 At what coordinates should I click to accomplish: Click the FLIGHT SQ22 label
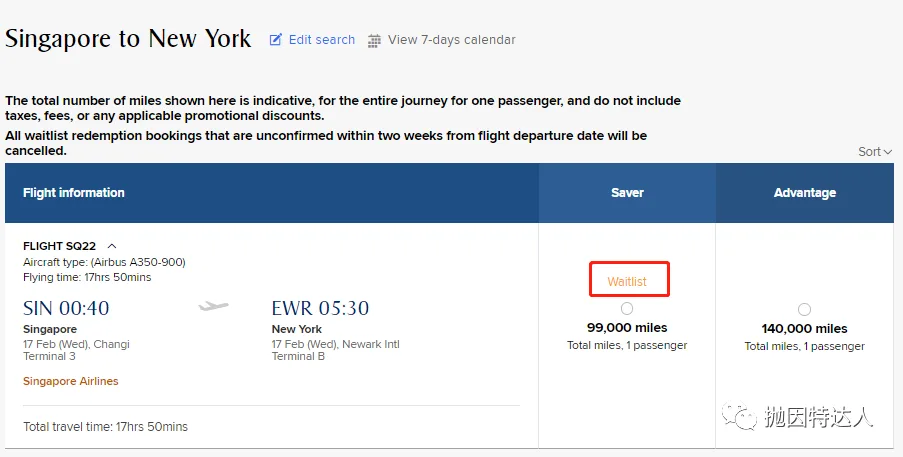(x=60, y=246)
